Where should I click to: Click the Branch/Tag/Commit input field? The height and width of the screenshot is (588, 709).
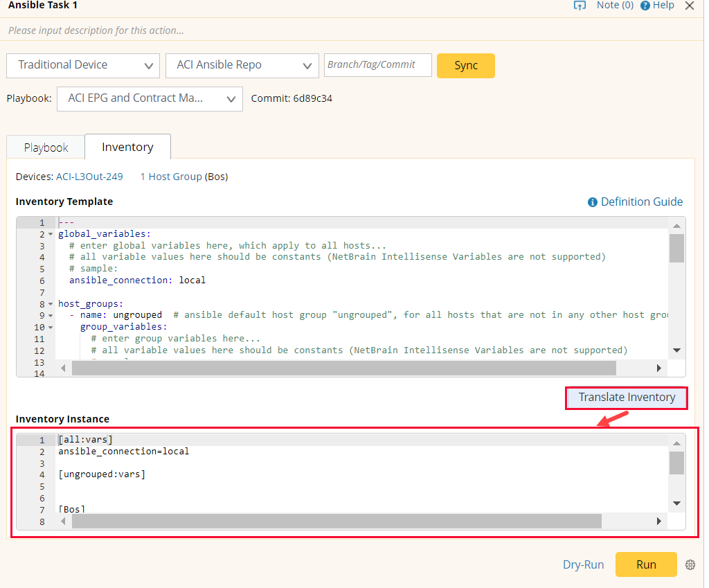[x=378, y=65]
